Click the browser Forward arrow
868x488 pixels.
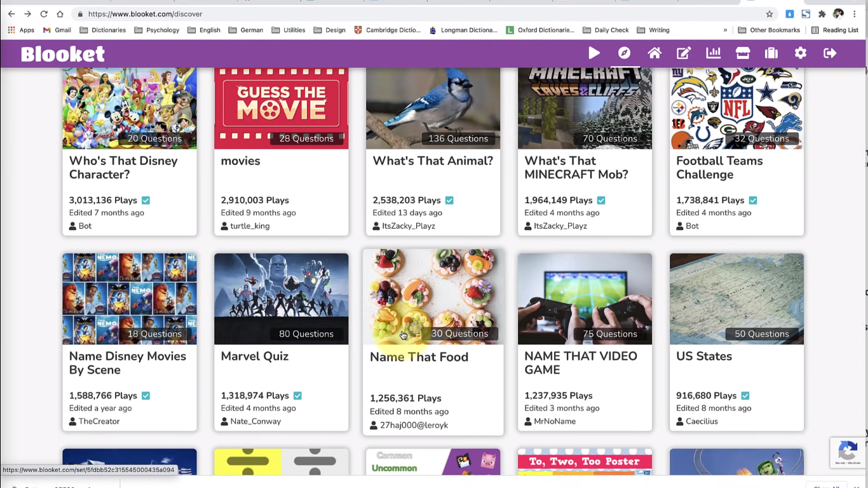[27, 14]
